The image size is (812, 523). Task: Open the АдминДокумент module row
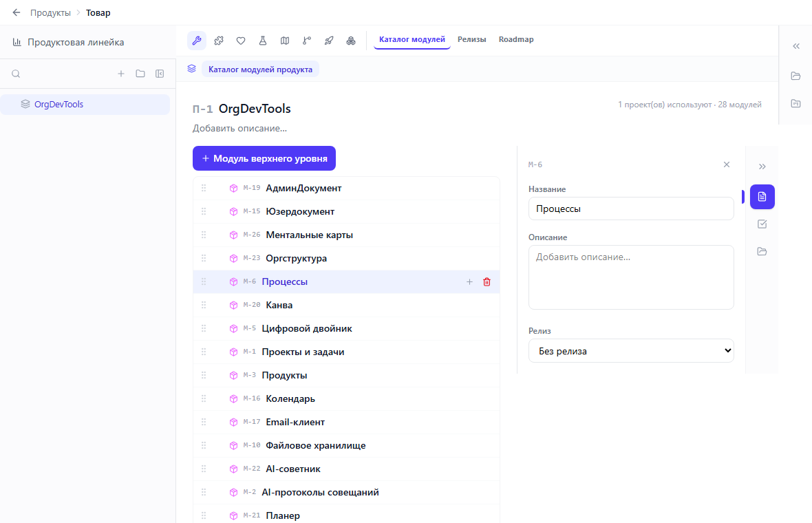pyautogui.click(x=346, y=188)
